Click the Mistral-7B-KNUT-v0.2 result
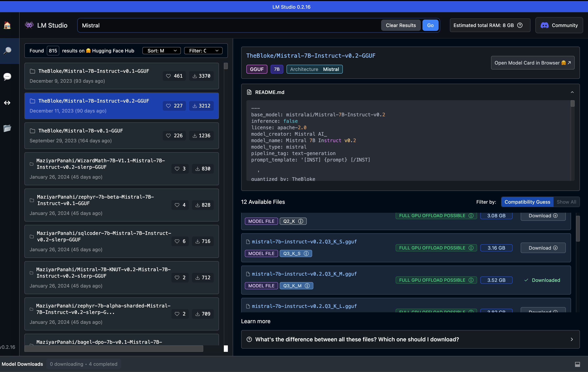Image resolution: width=588 pixels, height=372 pixels. click(x=122, y=277)
